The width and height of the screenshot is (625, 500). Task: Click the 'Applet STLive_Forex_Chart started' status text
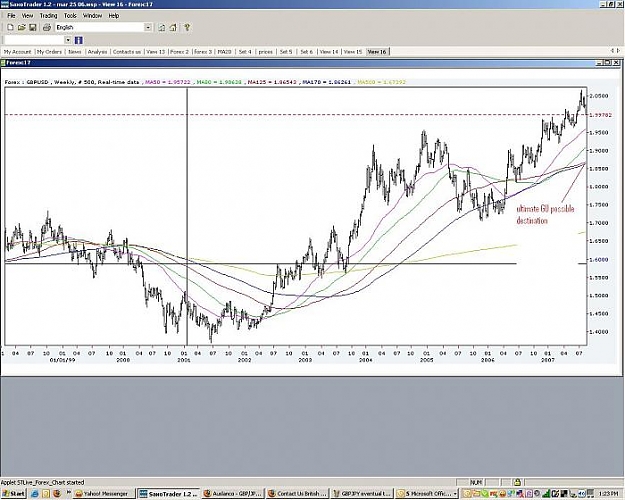43,482
